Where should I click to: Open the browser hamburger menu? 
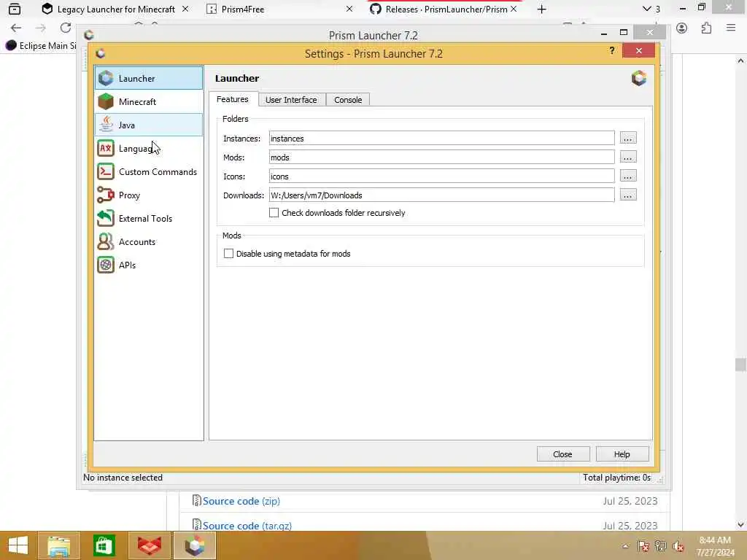click(731, 28)
